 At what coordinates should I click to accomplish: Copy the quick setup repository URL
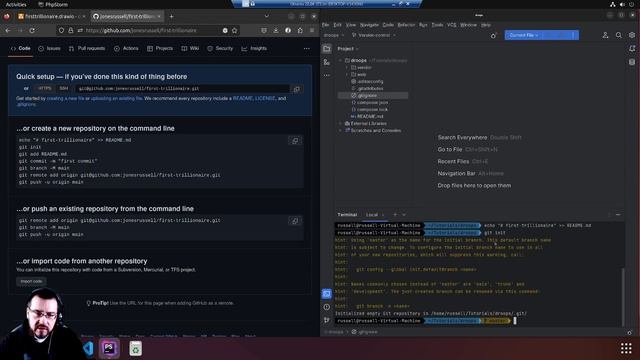click(x=297, y=89)
